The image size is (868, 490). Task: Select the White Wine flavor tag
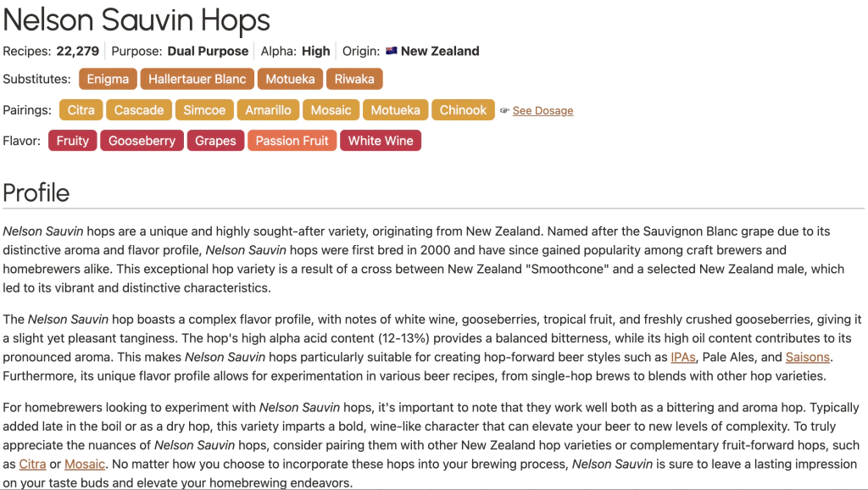click(x=381, y=141)
